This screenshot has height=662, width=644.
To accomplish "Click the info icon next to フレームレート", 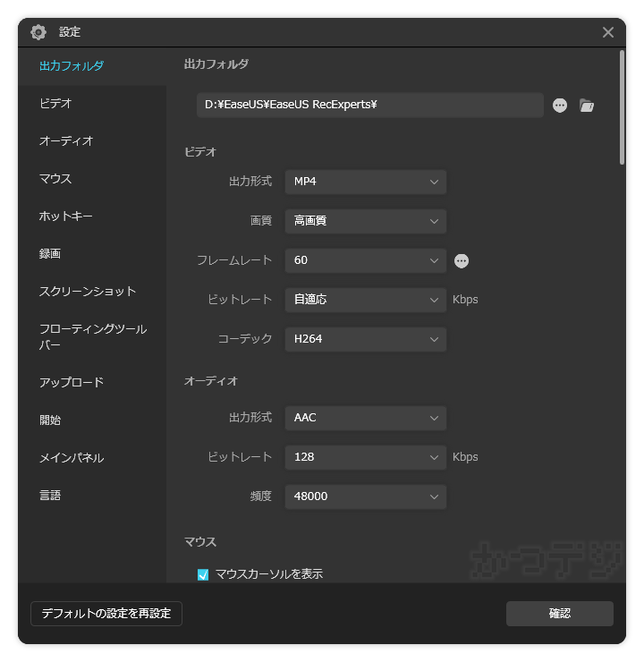I will point(462,261).
